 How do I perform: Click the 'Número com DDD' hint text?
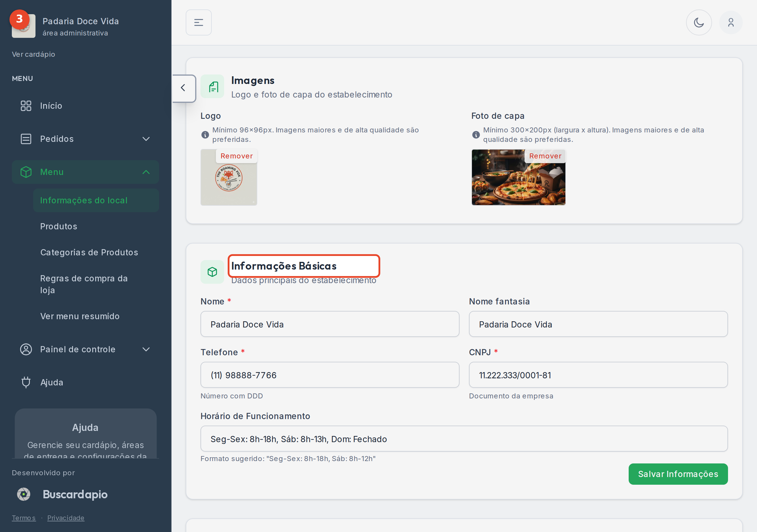coord(232,396)
